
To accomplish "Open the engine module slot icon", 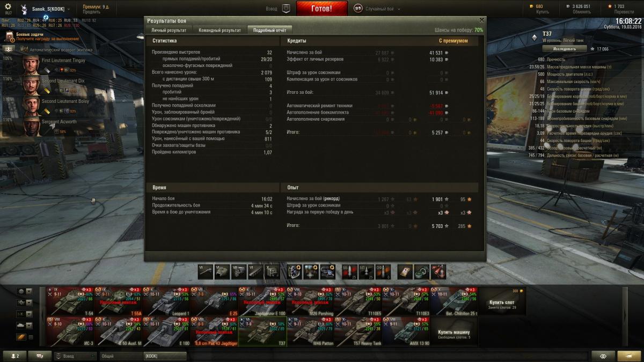I will click(239, 272).
